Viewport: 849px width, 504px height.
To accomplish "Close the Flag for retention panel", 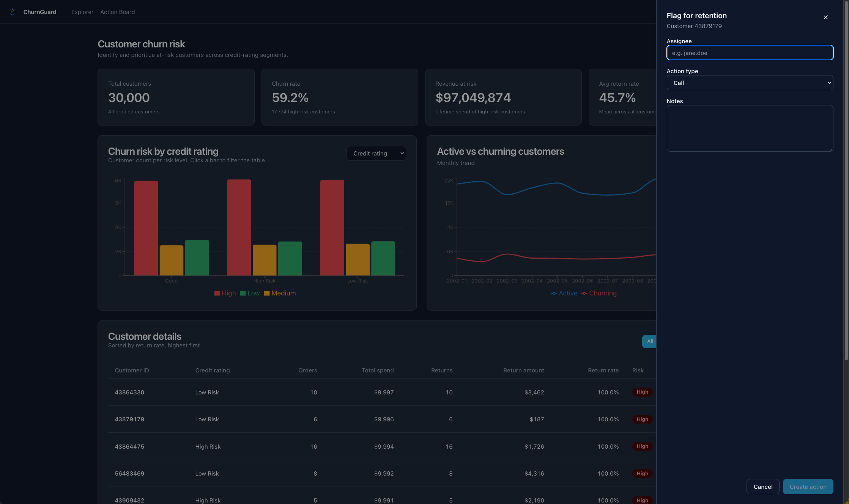I will [825, 17].
